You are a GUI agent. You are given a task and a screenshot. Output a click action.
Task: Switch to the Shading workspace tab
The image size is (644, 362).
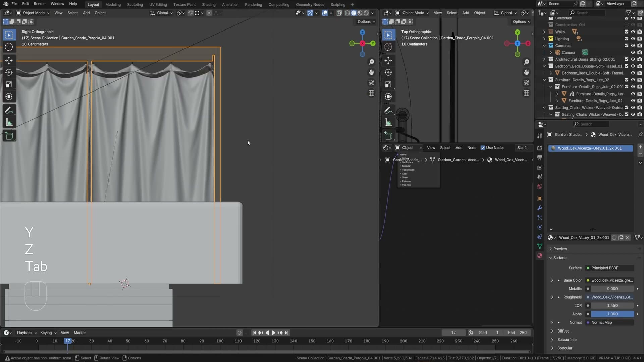pos(209,5)
